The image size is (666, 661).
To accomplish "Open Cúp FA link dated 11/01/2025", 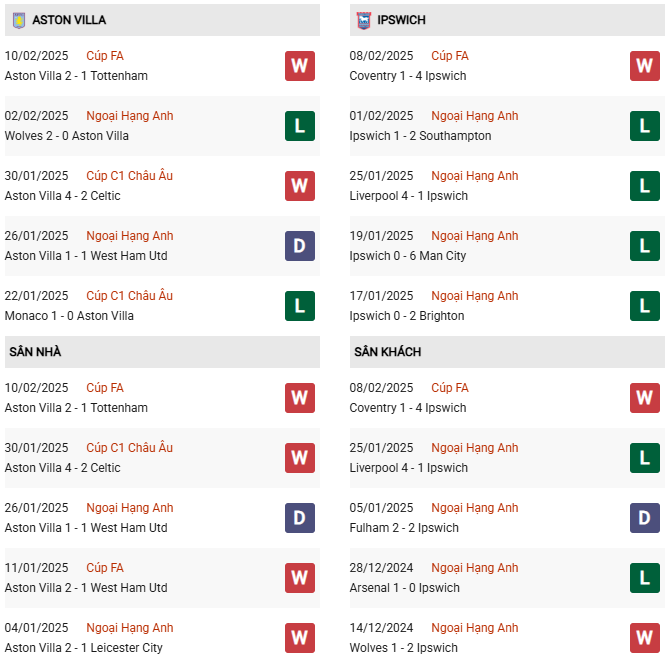I will (105, 568).
